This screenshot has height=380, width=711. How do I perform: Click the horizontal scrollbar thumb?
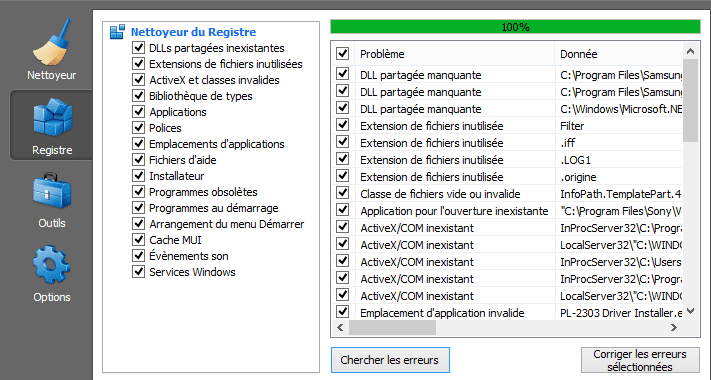pos(392,327)
